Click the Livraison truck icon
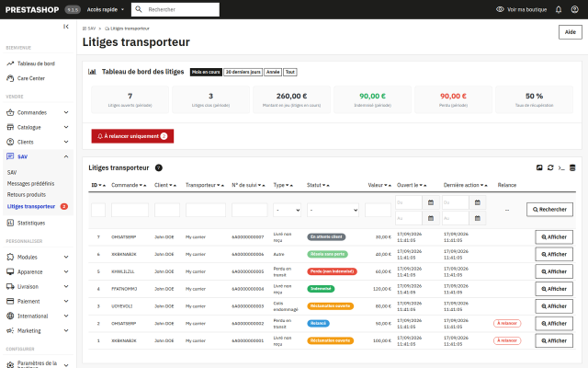588x368 pixels. [10, 286]
